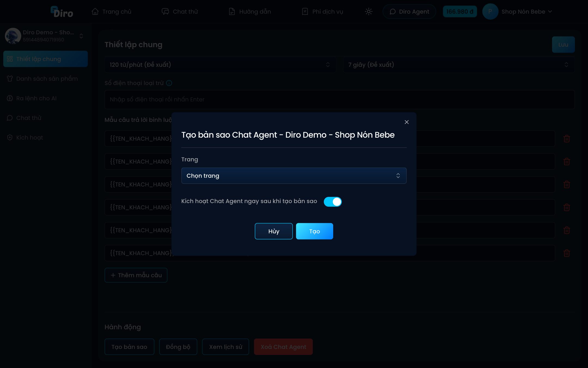This screenshot has height=368, width=588.
Task: Toggle light theme sun icon
Action: pos(369,11)
